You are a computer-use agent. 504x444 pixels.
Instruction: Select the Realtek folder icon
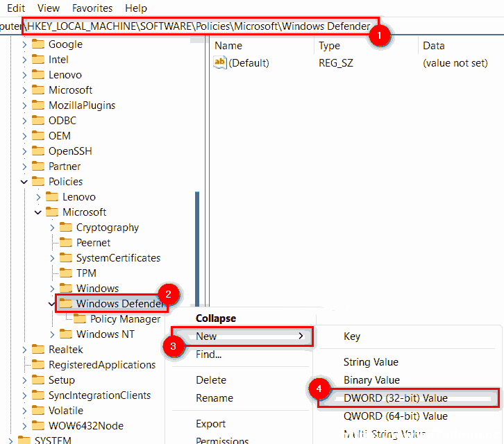[38, 349]
